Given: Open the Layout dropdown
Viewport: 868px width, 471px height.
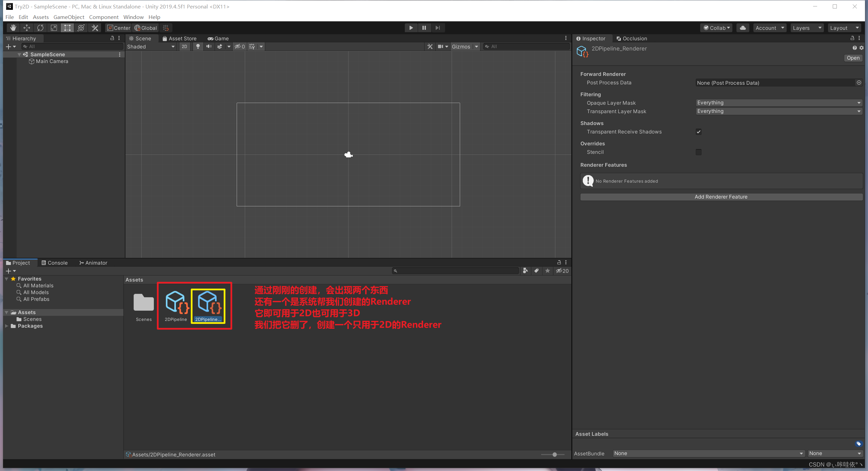Looking at the screenshot, I should point(844,28).
